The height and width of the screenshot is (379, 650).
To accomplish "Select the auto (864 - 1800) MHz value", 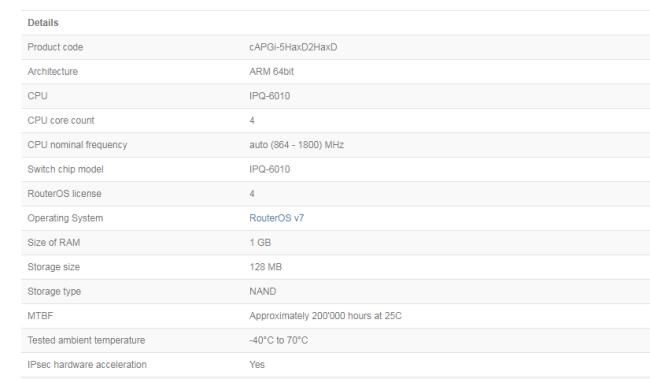I will point(296,145).
